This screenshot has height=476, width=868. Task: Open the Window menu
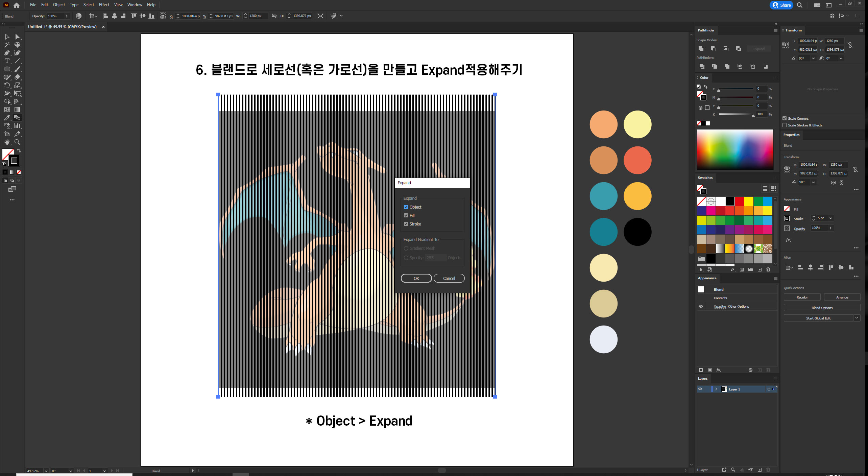click(135, 5)
